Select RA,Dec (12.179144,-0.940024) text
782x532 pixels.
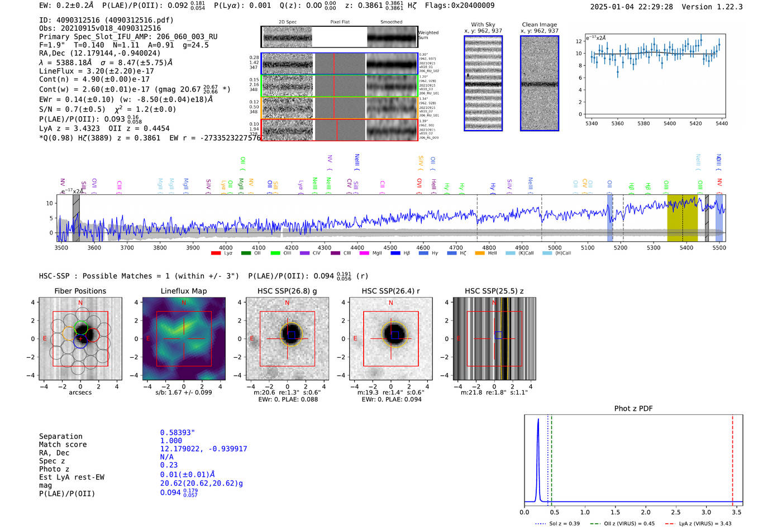click(100, 54)
